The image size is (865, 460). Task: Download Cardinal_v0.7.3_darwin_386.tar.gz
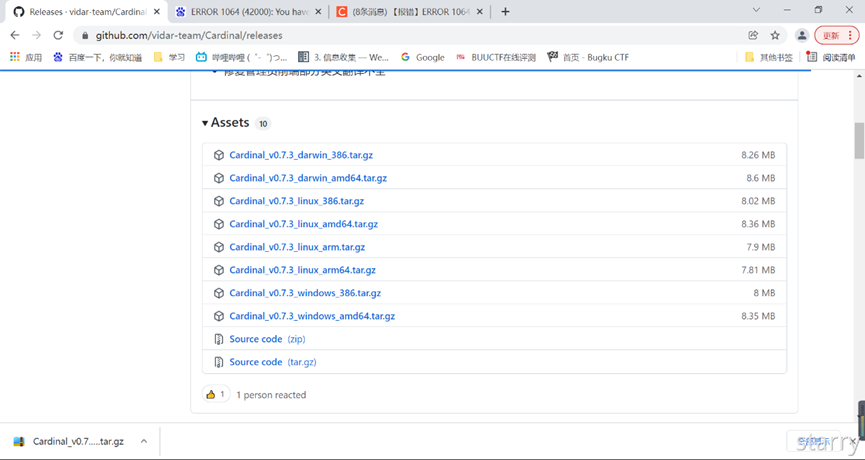[x=301, y=155]
